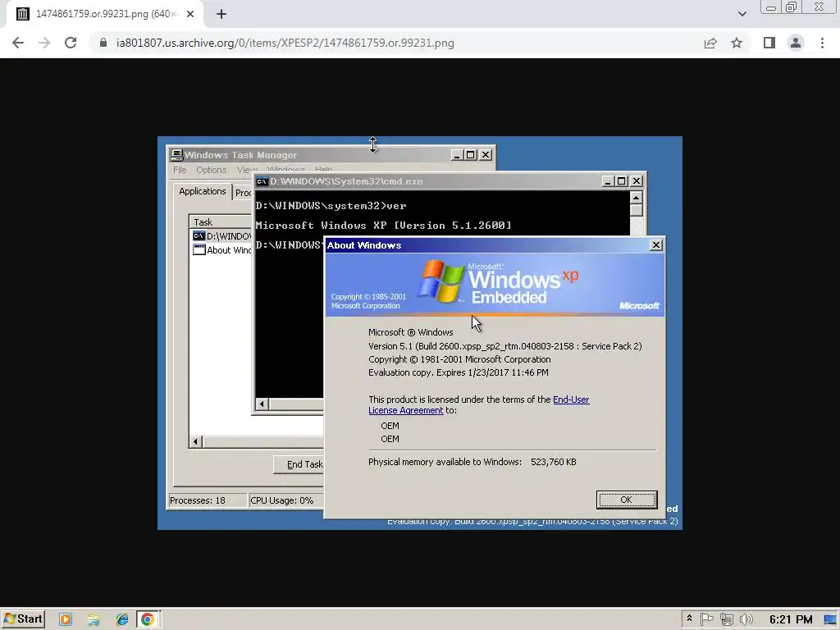The height and width of the screenshot is (630, 840).
Task: Open a new browser tab
Action: tap(221, 14)
